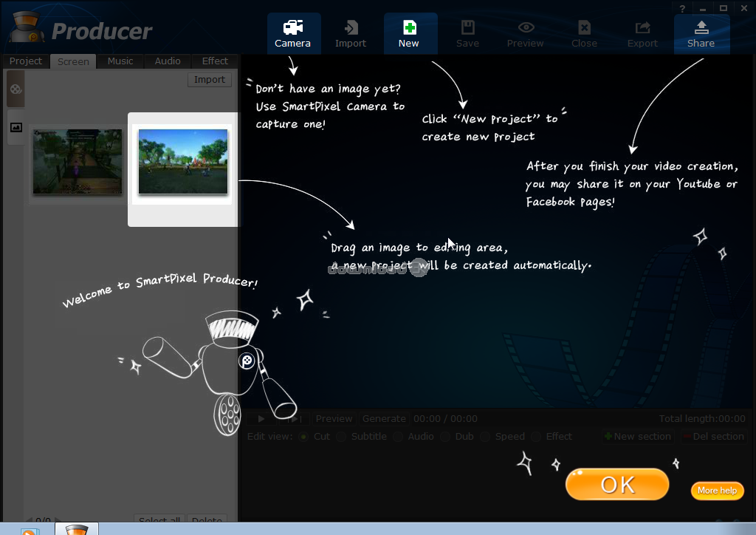Open the help question mark icon
Screen dimensions: 756x535
coord(682,9)
